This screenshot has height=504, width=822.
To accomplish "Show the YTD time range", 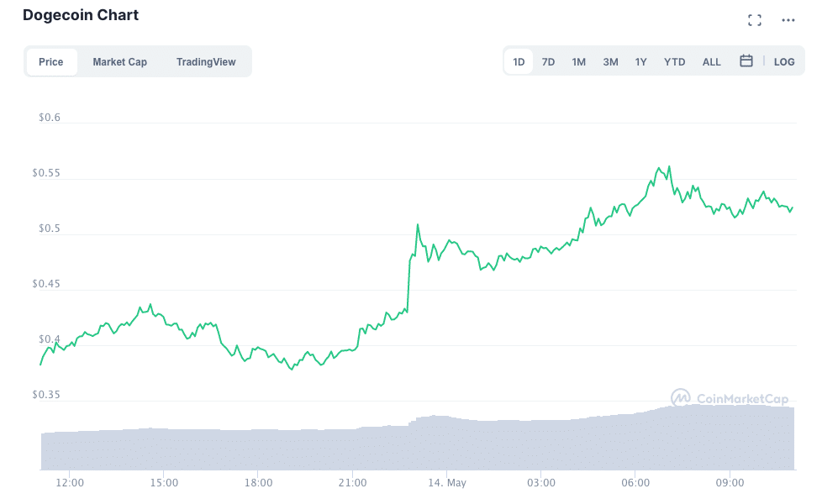I will [674, 61].
